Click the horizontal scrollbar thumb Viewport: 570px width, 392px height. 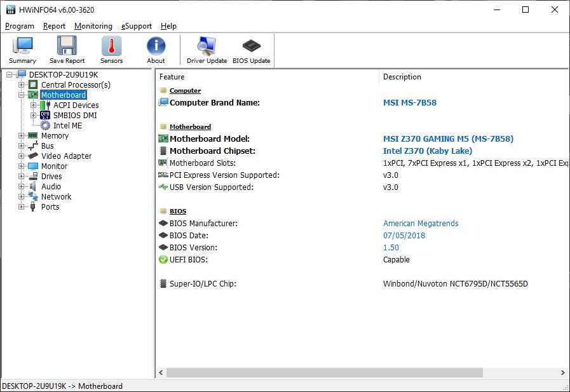pyautogui.click(x=325, y=373)
